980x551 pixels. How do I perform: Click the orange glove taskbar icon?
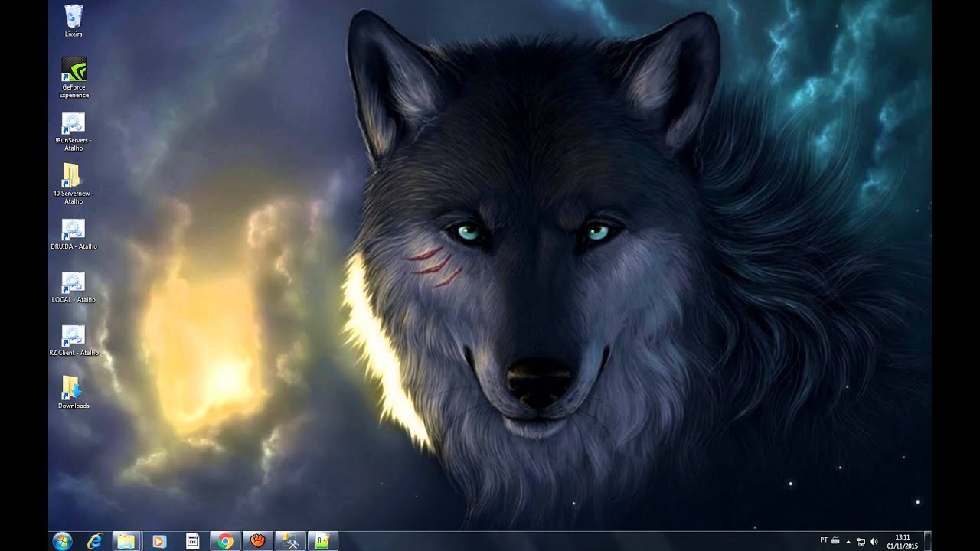point(258,541)
